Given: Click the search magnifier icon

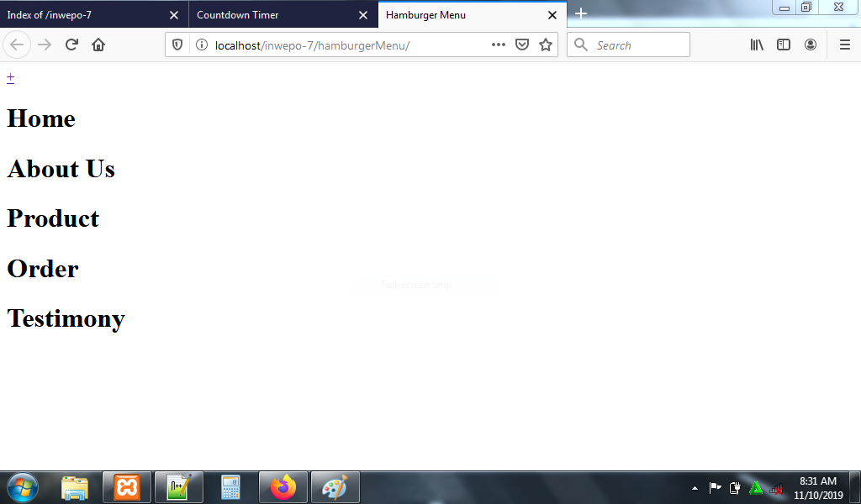Looking at the screenshot, I should pyautogui.click(x=581, y=45).
